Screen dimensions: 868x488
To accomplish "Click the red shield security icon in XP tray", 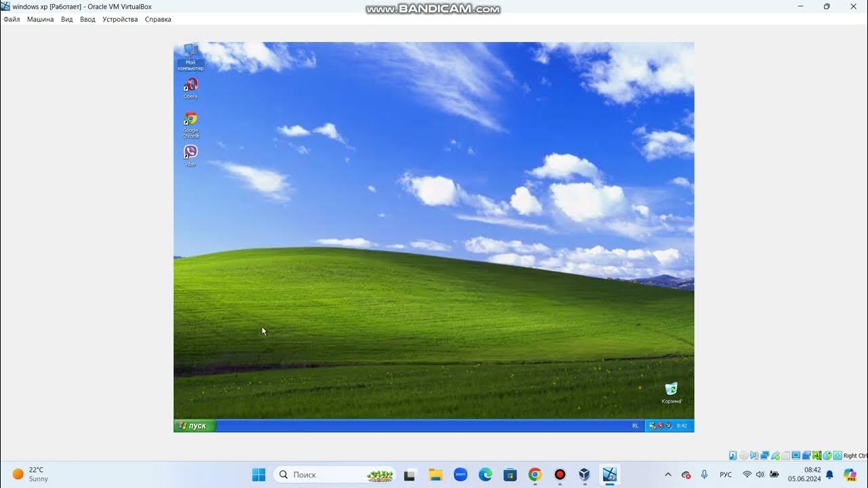I will point(660,426).
